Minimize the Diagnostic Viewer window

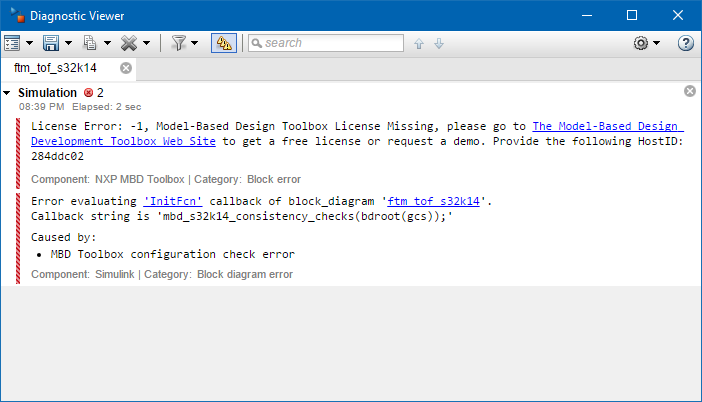(x=587, y=16)
